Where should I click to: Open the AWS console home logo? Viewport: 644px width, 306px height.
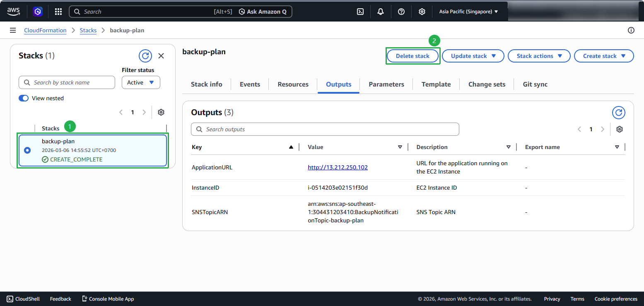click(x=13, y=12)
